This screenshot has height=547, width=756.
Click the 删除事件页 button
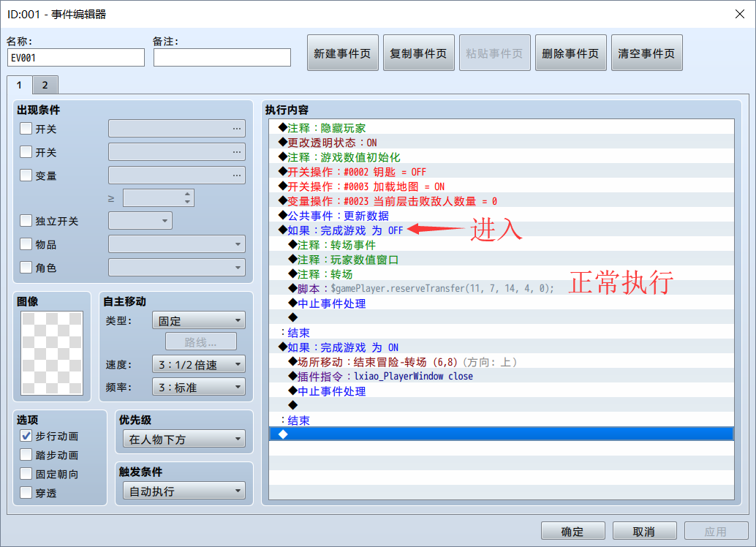coord(570,53)
